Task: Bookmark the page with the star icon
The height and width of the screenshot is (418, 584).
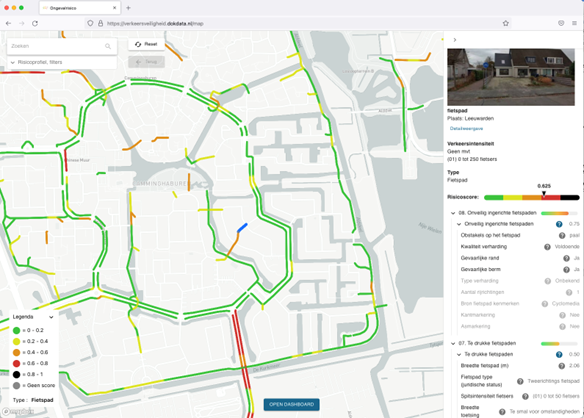Action: (x=505, y=23)
